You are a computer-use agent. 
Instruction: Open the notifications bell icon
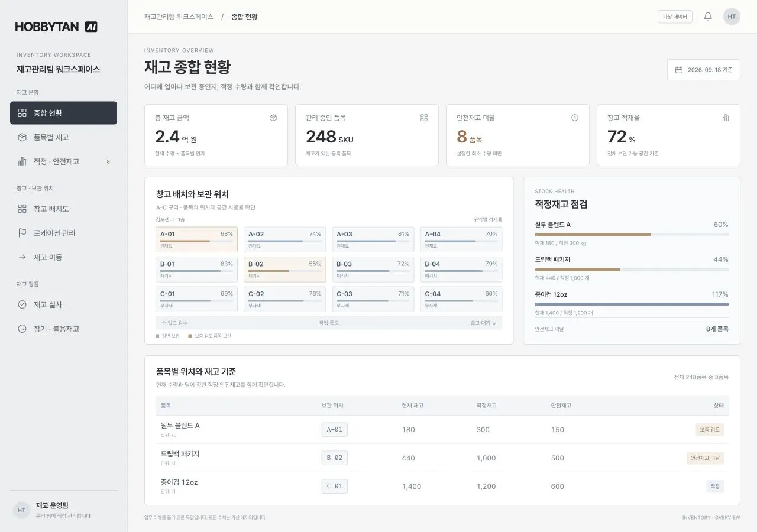(x=708, y=17)
